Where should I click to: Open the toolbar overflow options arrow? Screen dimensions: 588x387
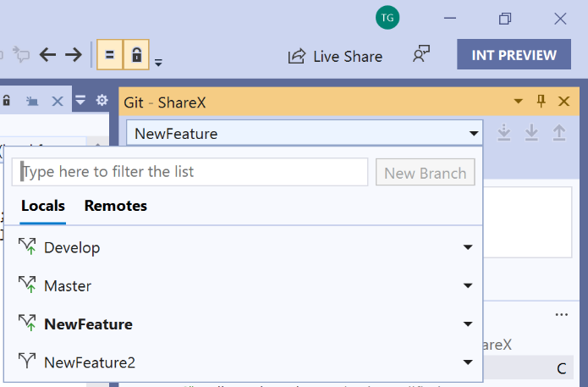(x=158, y=63)
